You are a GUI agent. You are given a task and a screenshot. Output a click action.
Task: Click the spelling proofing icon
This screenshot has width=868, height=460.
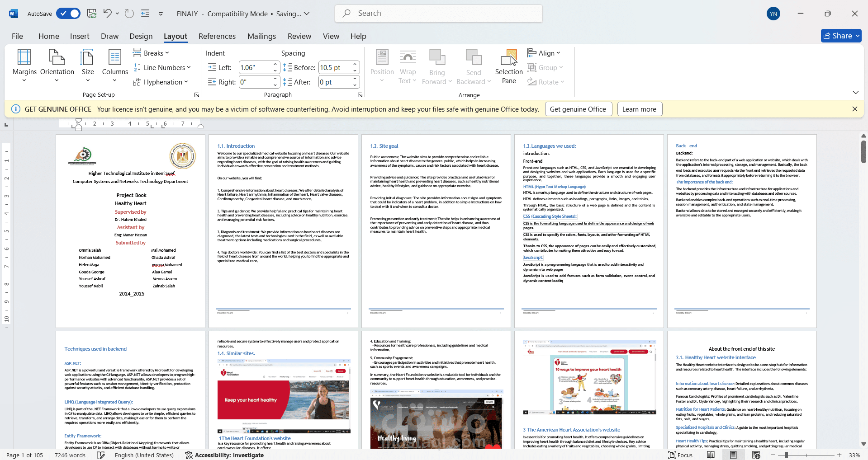point(101,455)
